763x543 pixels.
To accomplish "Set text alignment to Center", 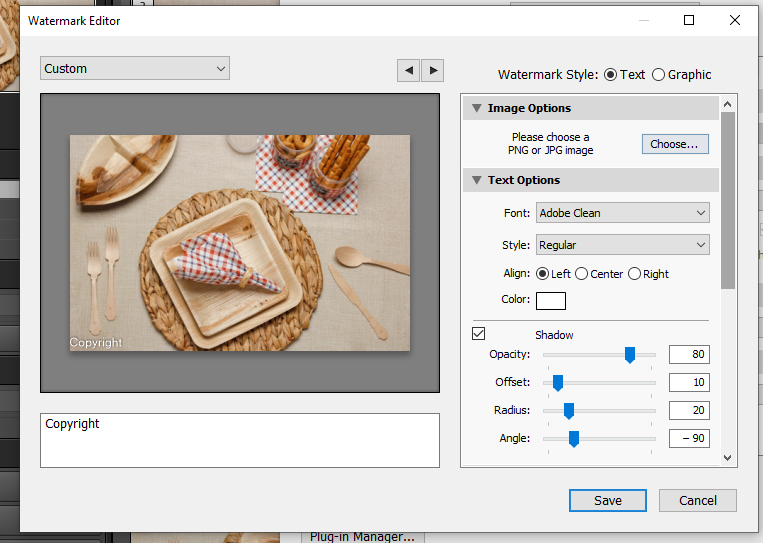I will pyautogui.click(x=581, y=274).
